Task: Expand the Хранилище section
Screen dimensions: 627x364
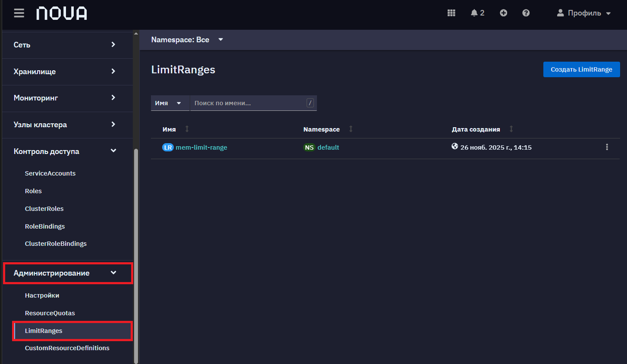Action: [x=67, y=72]
